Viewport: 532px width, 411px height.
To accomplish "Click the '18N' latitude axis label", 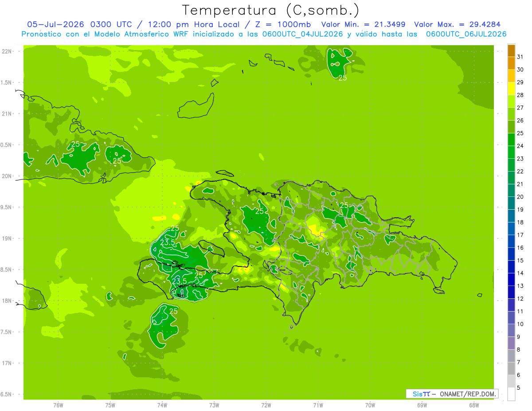I will pos(6,301).
